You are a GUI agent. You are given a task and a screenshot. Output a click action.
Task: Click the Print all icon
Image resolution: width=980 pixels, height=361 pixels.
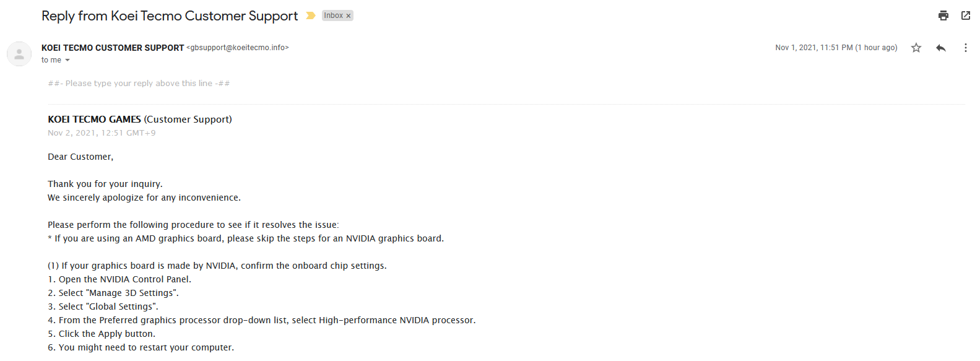pos(943,16)
